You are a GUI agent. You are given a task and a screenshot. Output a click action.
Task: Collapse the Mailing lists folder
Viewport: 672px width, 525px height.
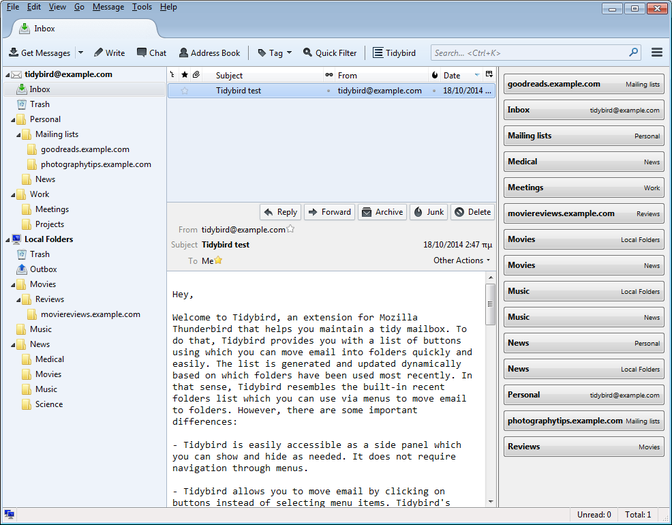tap(18, 135)
